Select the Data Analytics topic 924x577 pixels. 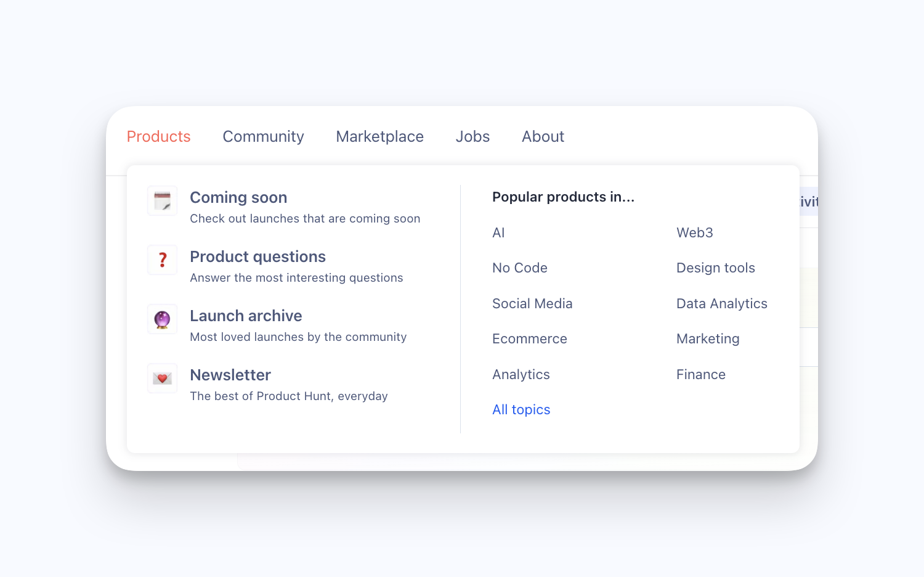tap(722, 303)
